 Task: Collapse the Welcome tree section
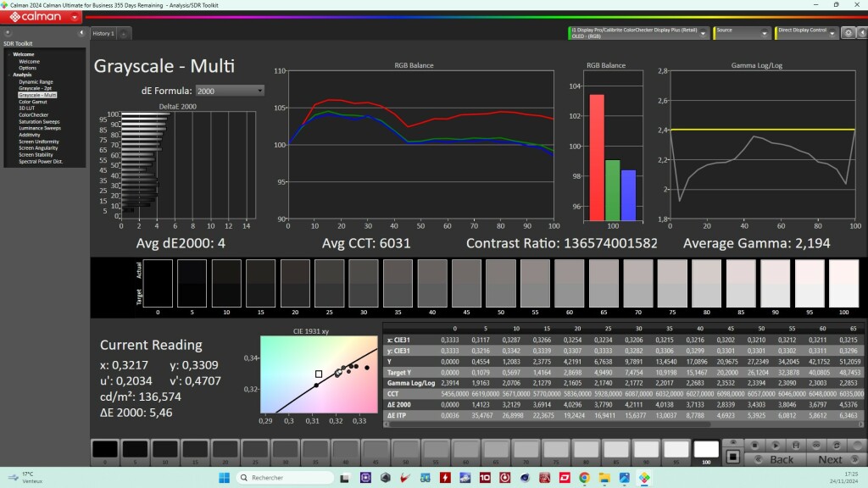click(x=8, y=54)
